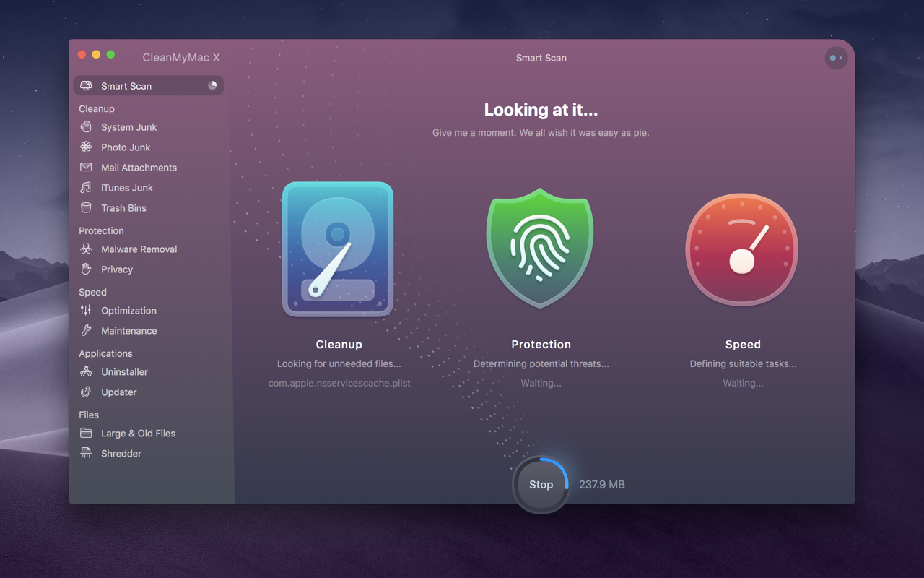Image resolution: width=924 pixels, height=578 pixels.
Task: Open the assistant dots button in top-right
Action: 836,58
